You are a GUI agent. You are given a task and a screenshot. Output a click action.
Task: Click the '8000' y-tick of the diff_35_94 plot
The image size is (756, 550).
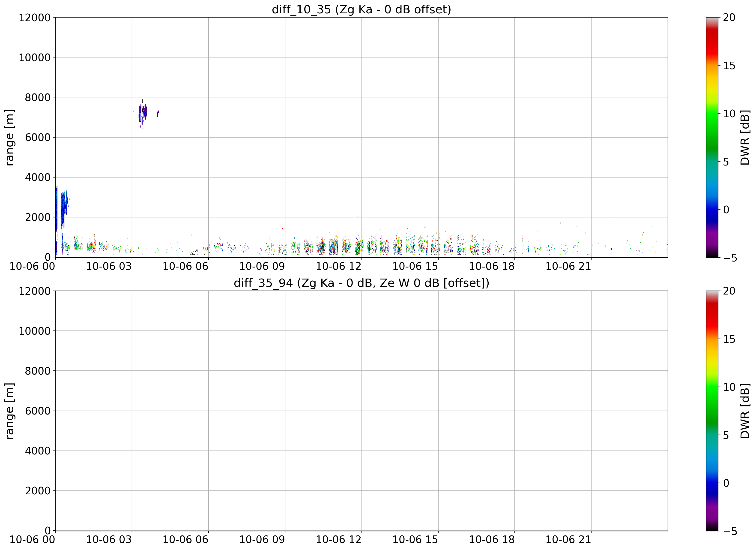point(38,371)
